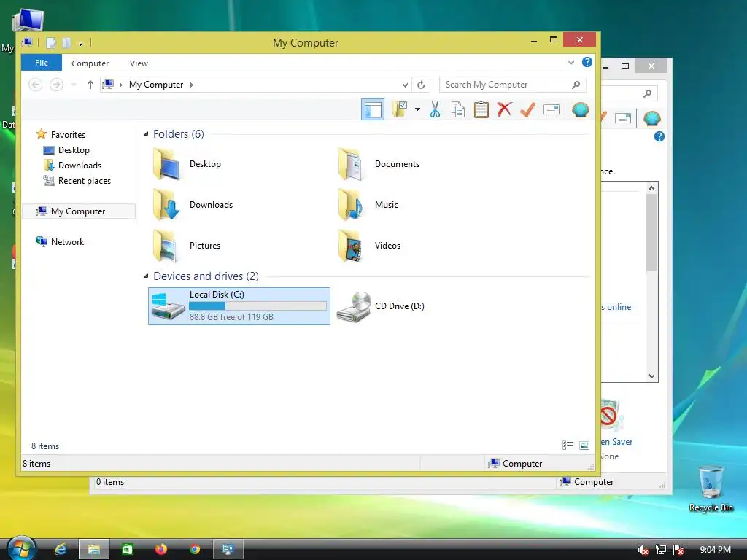The width and height of the screenshot is (747, 560).
Task: Expand the arrow after My Computer in address bar
Action: 192,85
